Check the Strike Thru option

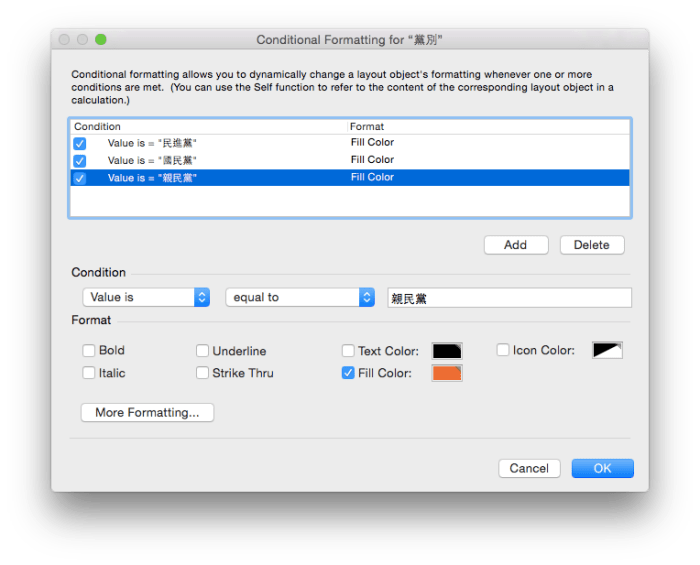(203, 373)
